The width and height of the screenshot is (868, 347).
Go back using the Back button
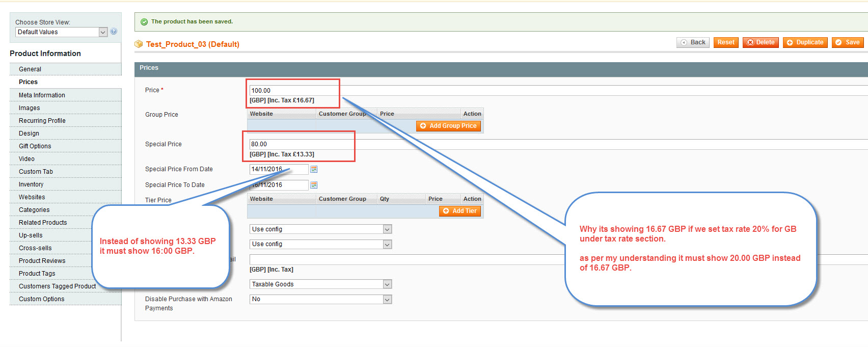point(693,43)
